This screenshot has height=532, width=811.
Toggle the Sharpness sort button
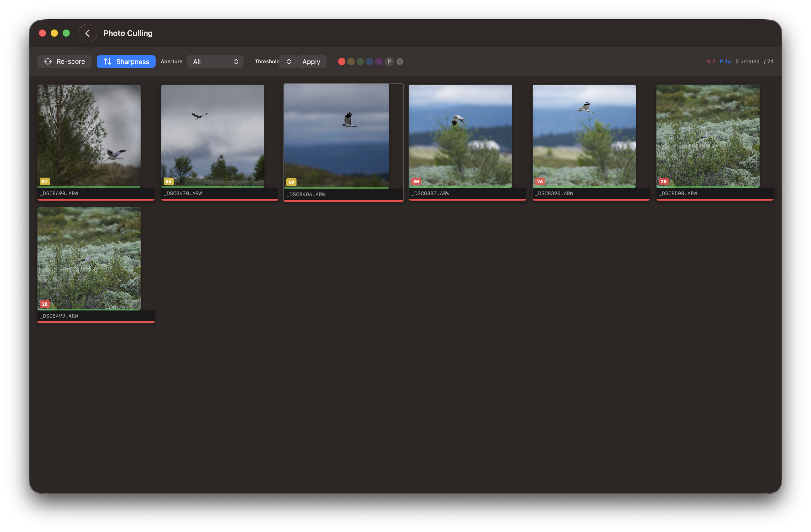[x=126, y=61]
